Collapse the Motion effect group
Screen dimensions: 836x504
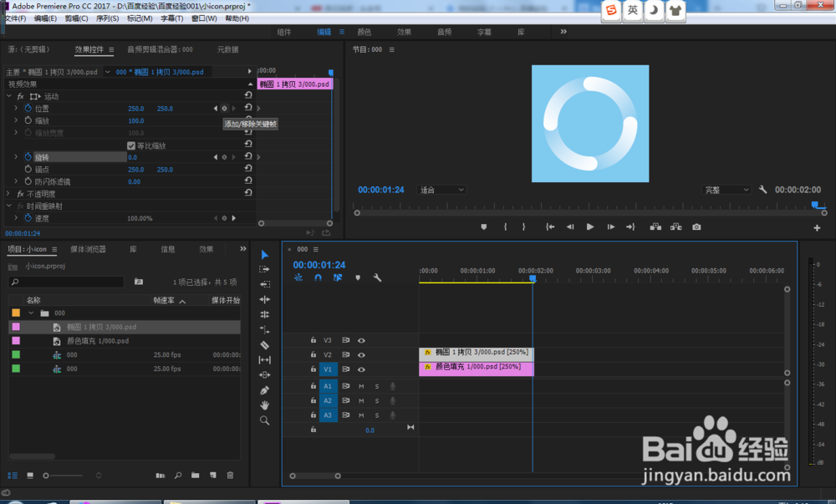[9, 96]
